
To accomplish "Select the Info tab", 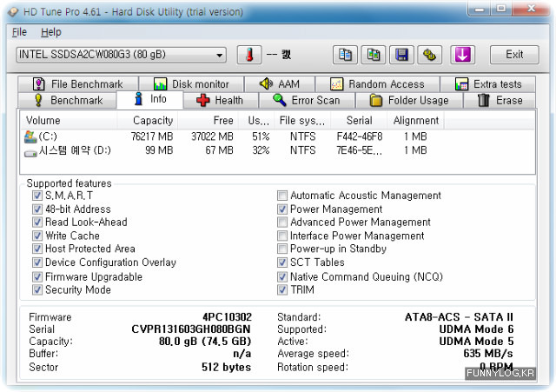I will click(x=150, y=99).
